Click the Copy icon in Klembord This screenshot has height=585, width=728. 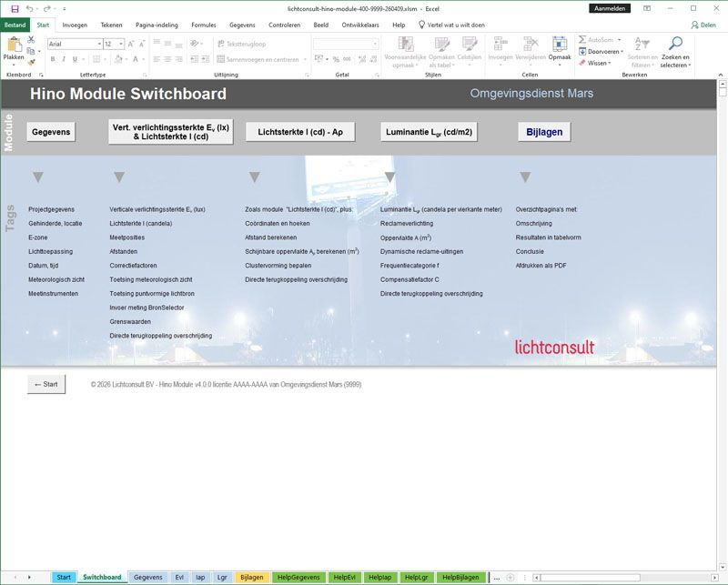pos(31,51)
